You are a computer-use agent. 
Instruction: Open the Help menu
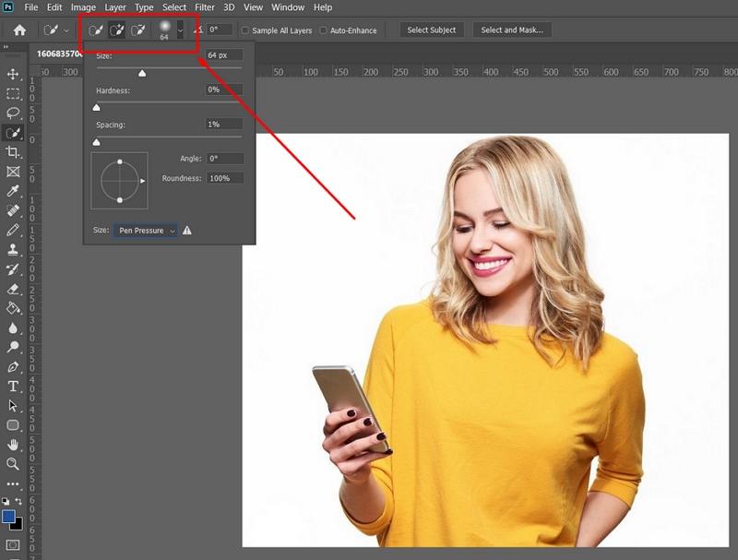323,7
